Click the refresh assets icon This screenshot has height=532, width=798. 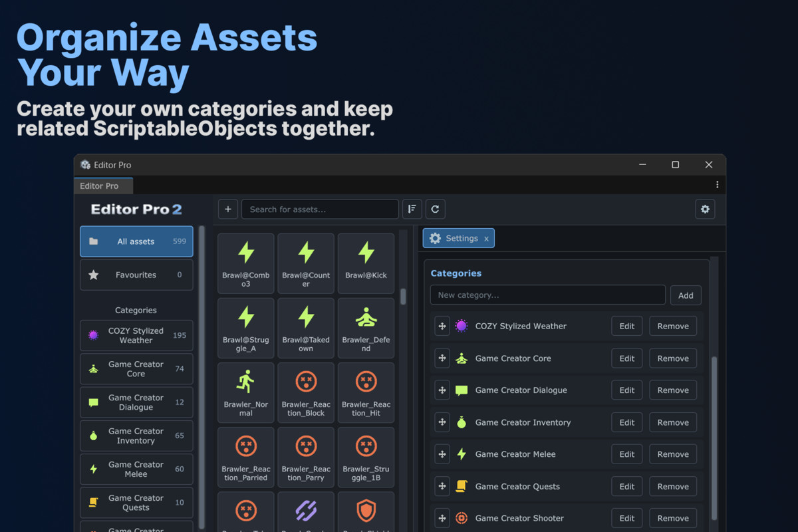[435, 209]
